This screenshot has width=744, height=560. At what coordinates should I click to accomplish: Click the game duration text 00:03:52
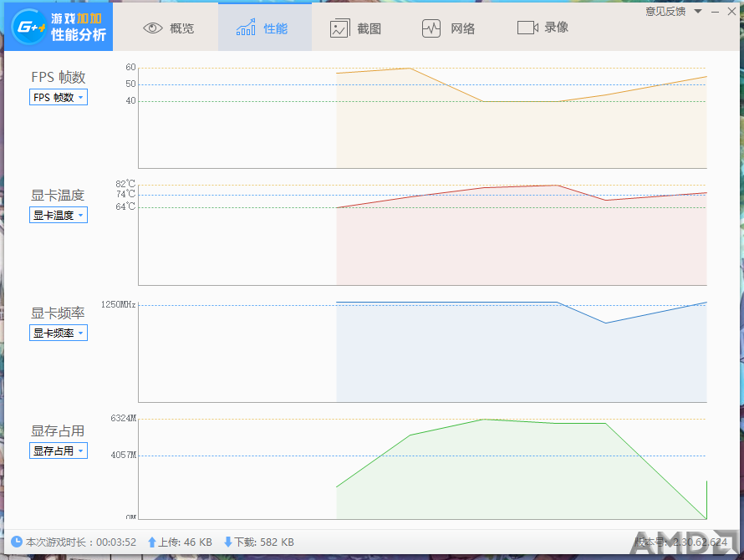116,542
